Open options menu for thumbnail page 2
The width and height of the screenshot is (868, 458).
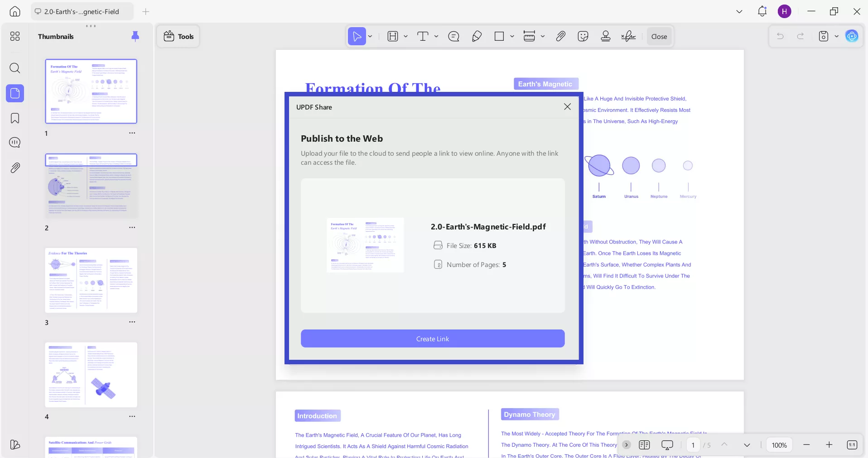(x=132, y=227)
